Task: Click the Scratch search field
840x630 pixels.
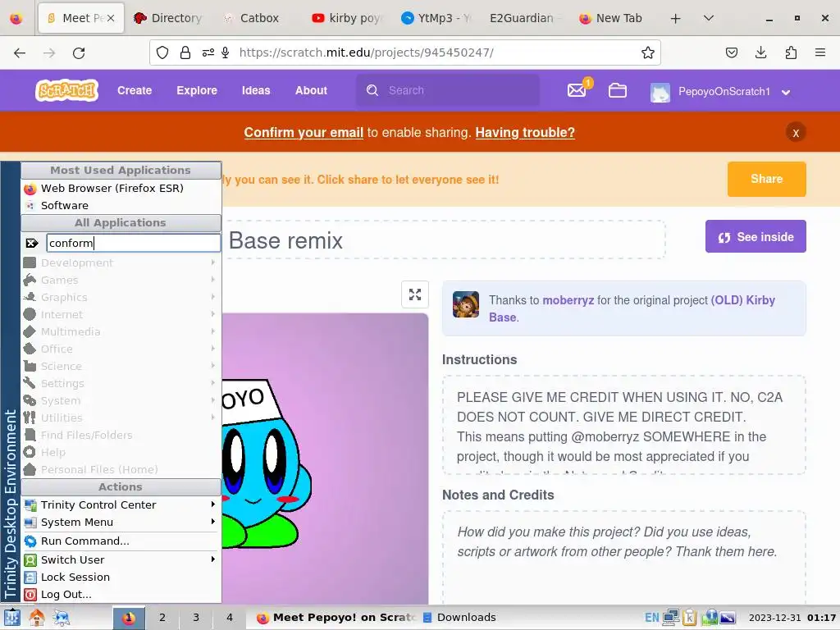Action: [448, 90]
